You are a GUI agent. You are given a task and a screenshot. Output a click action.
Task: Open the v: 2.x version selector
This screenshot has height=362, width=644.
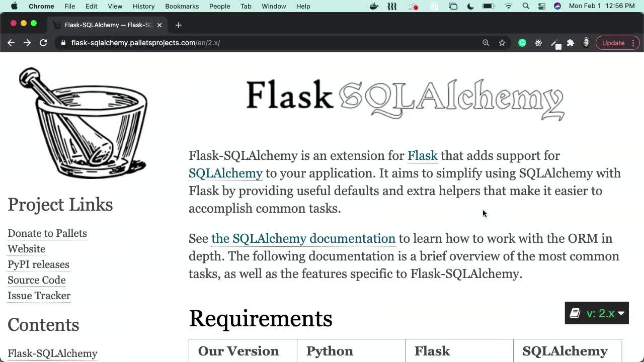coord(597,313)
